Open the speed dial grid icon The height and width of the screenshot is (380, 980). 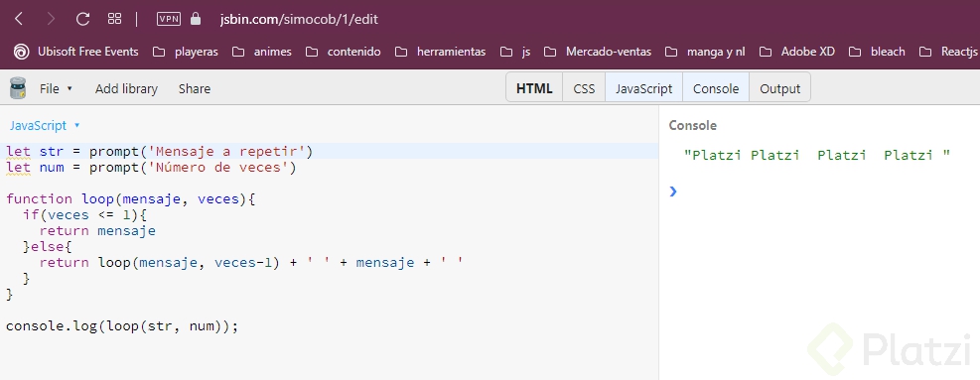tap(114, 19)
